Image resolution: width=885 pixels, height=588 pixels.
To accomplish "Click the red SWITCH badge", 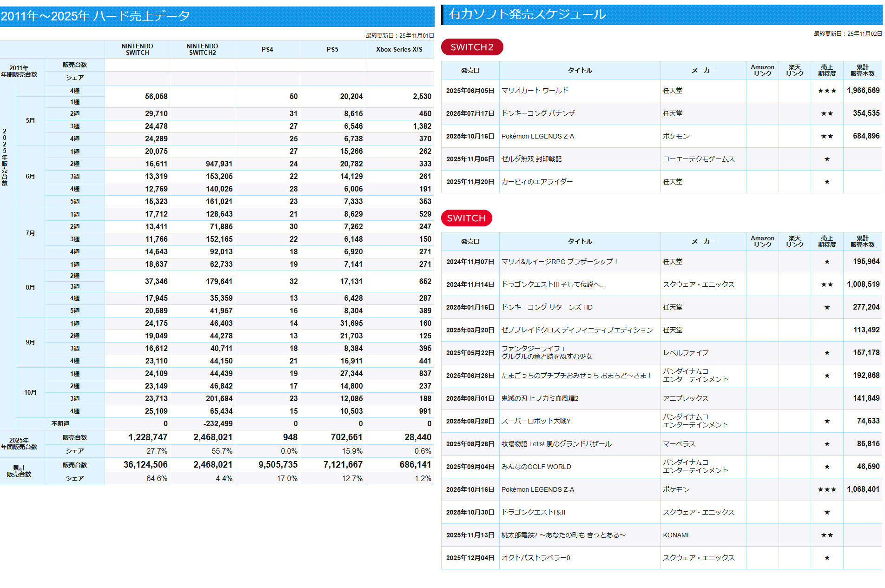I will point(466,218).
